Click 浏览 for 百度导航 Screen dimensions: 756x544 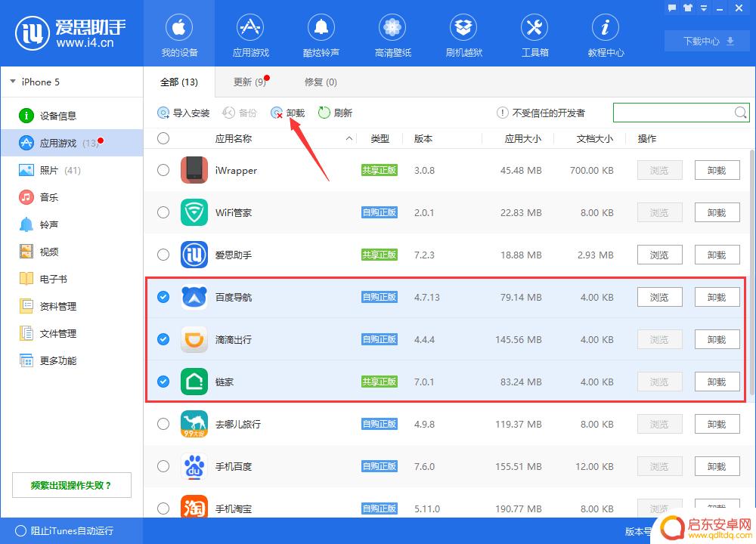659,297
